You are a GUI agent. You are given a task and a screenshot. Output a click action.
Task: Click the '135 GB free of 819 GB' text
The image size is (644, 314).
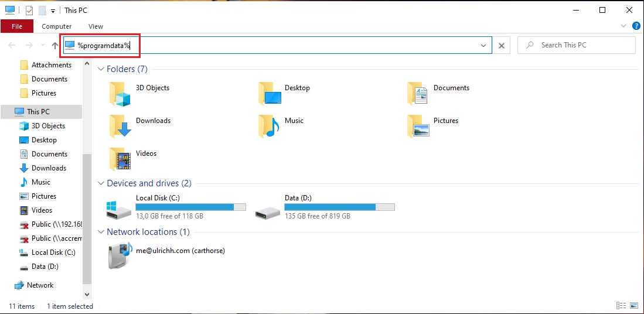click(318, 216)
